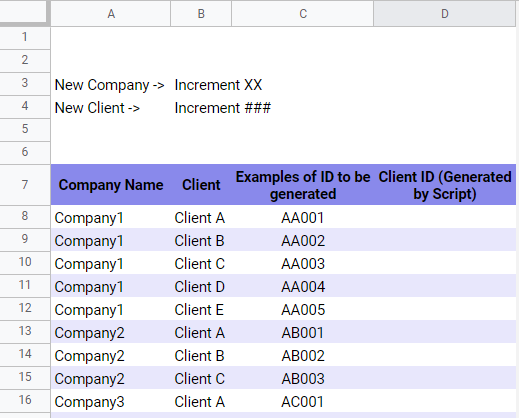
Task: Click the 'Company Name' header cell
Action: 111,185
